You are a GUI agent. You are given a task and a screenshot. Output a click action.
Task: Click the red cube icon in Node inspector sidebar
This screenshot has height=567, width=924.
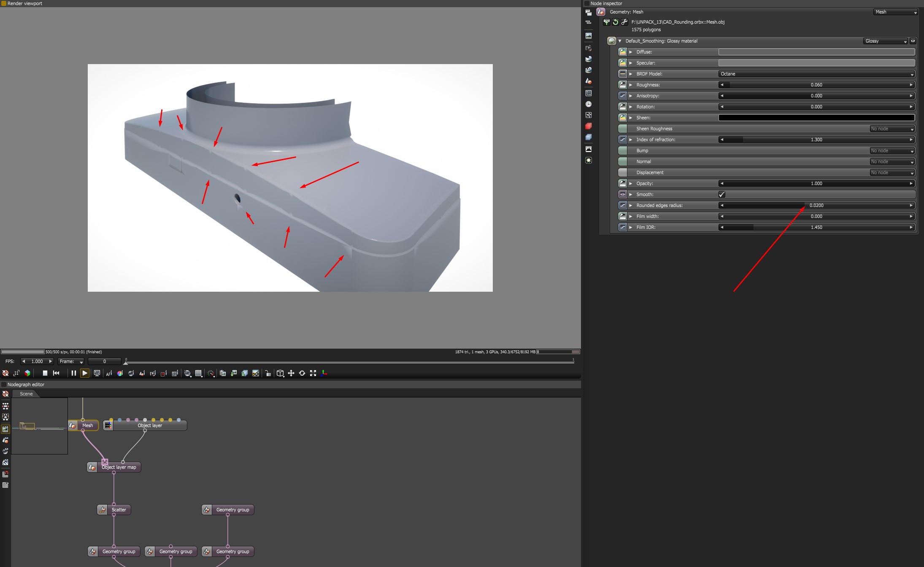tap(589, 126)
